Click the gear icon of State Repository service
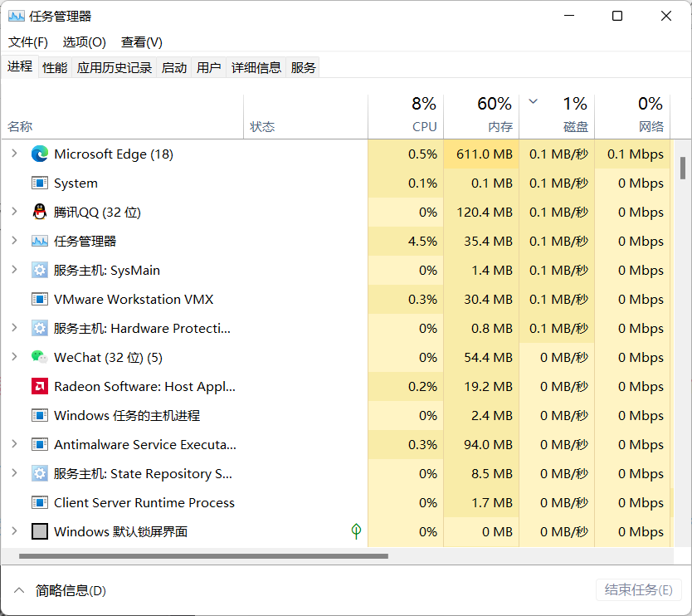This screenshot has width=692, height=616. pos(40,473)
